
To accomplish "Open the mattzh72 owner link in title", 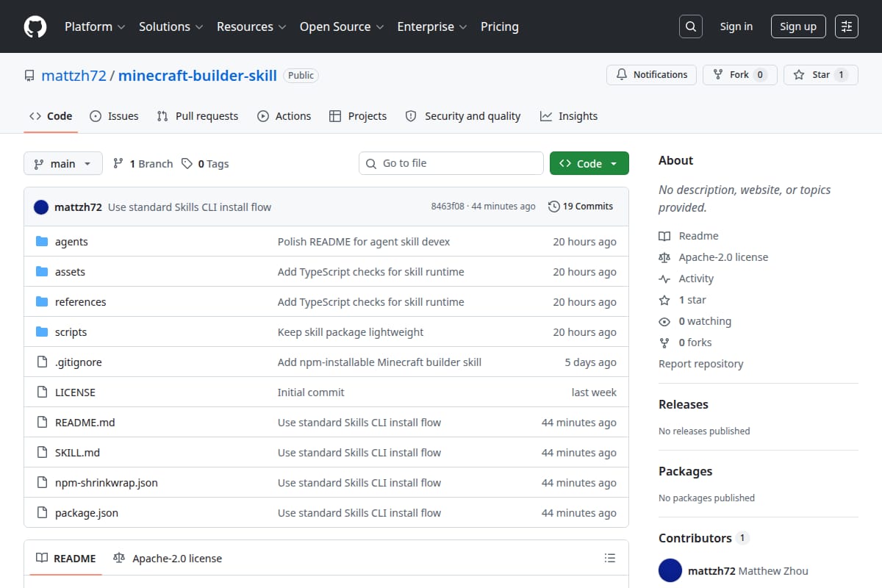I will click(73, 75).
